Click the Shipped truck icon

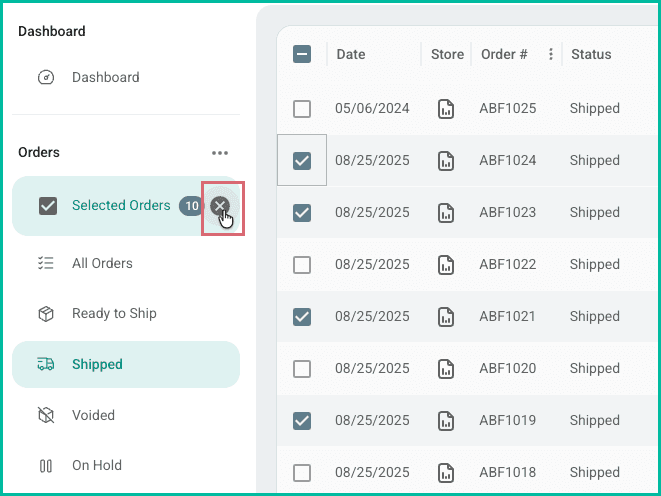point(46,364)
